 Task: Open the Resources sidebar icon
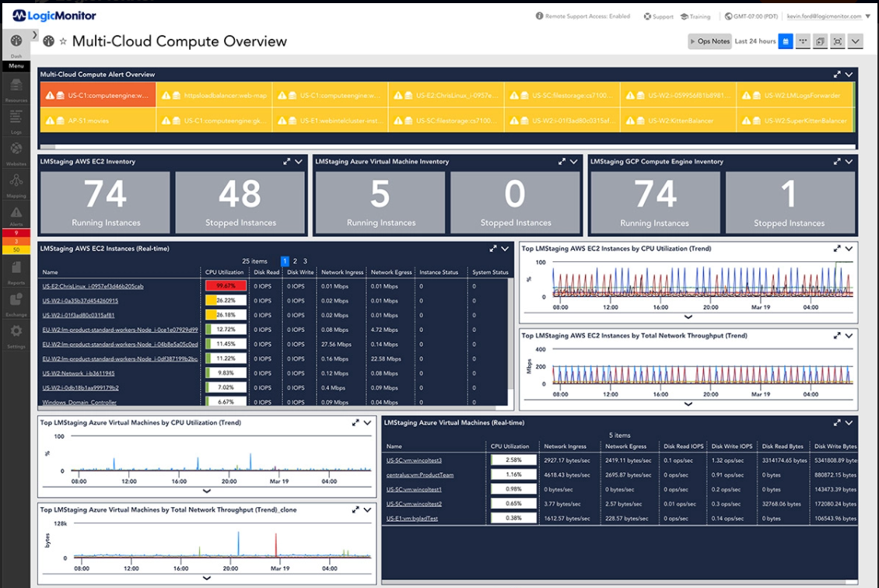coord(16,89)
